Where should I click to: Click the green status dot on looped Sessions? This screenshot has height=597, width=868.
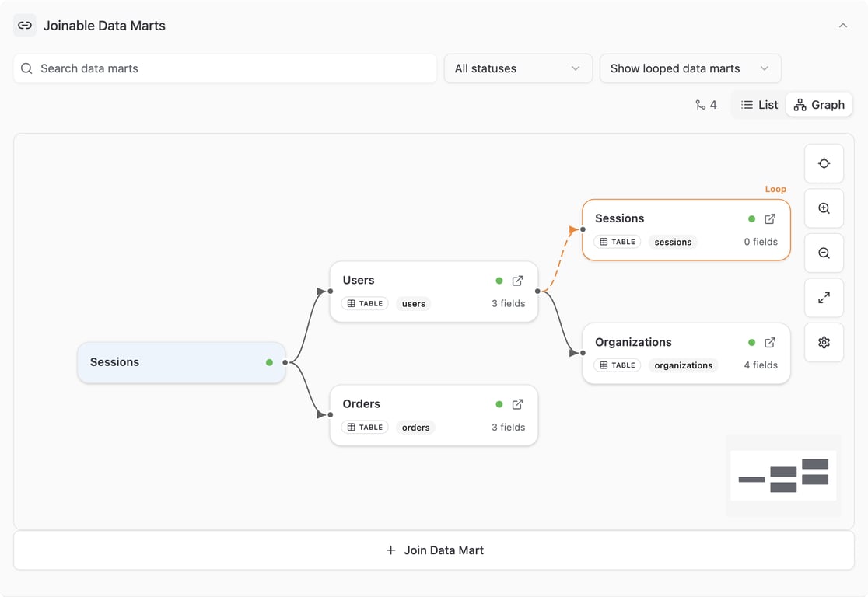tap(751, 219)
